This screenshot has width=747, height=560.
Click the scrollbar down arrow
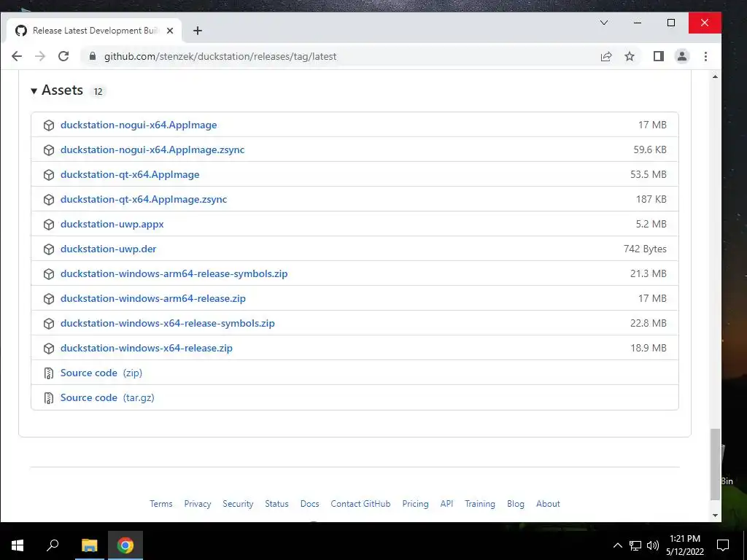pyautogui.click(x=715, y=516)
